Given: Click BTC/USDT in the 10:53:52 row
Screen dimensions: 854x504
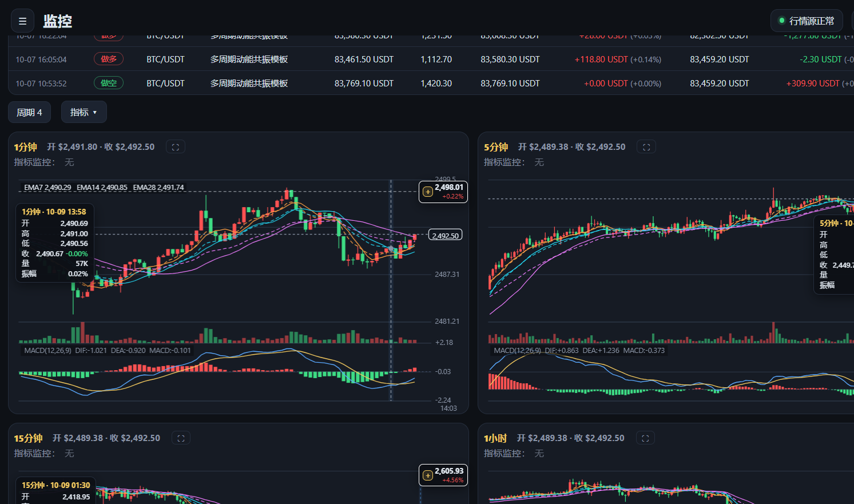Looking at the screenshot, I should (165, 84).
